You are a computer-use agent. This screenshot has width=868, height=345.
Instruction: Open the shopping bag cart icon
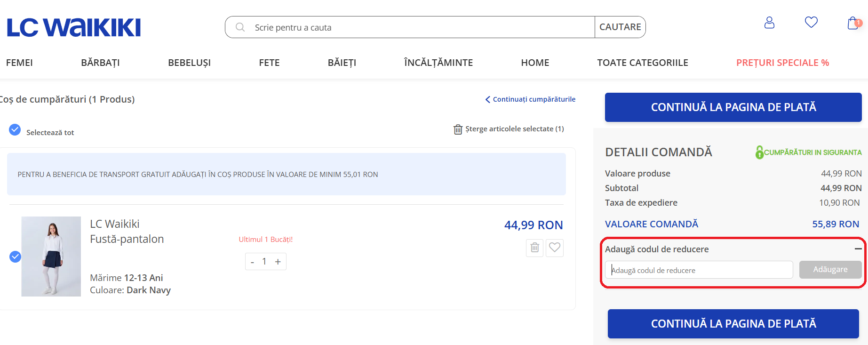coord(852,23)
